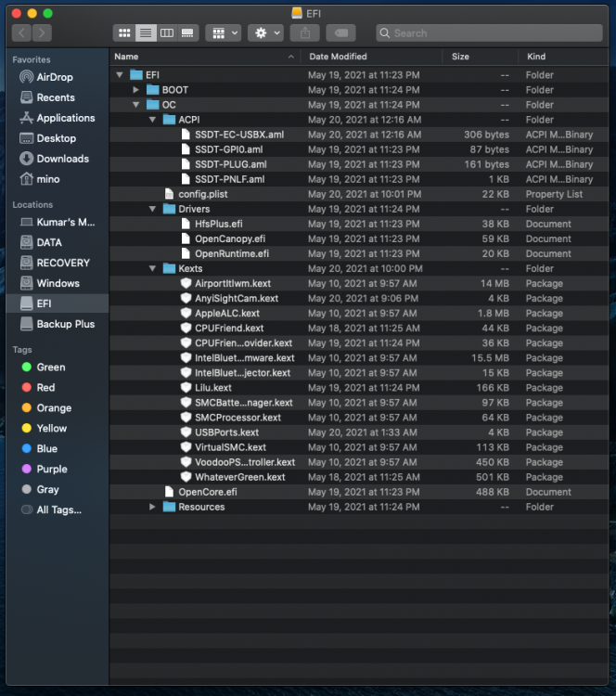Viewport: 616px width, 696px height.
Task: Open the gear action menu
Action: 265,32
